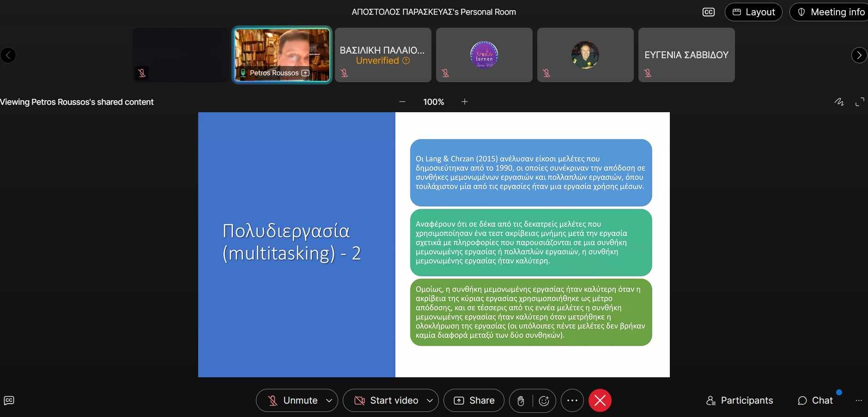Click muted mic icon on first dark tile
Image resolution: width=868 pixels, height=417 pixels.
pos(142,73)
